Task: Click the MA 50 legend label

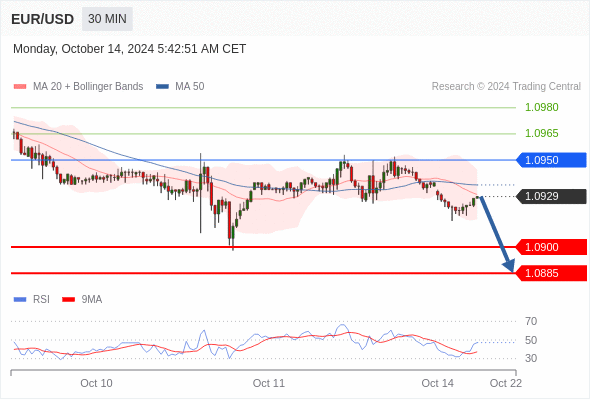Action: pos(190,87)
